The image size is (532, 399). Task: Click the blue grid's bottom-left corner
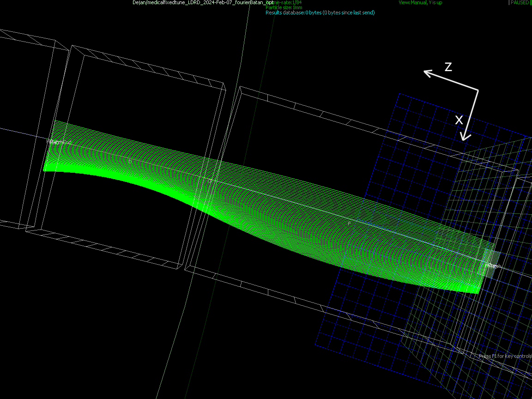coord(316,345)
